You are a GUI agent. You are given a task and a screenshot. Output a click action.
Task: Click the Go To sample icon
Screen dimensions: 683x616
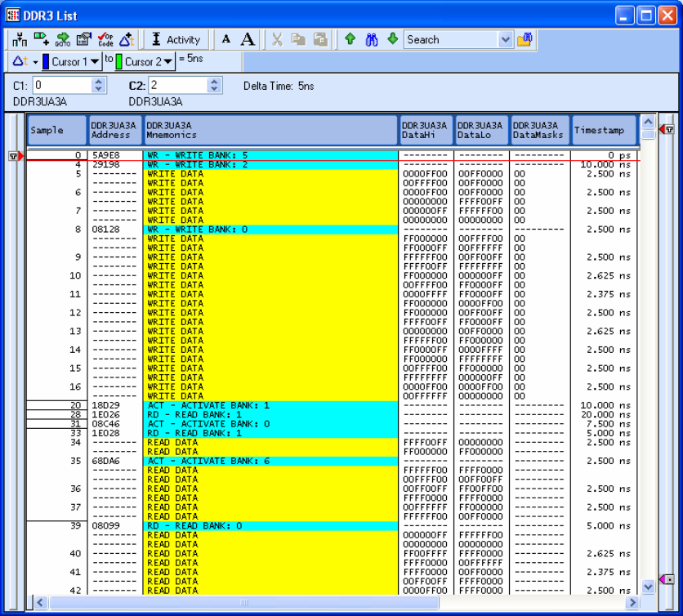pos(63,39)
